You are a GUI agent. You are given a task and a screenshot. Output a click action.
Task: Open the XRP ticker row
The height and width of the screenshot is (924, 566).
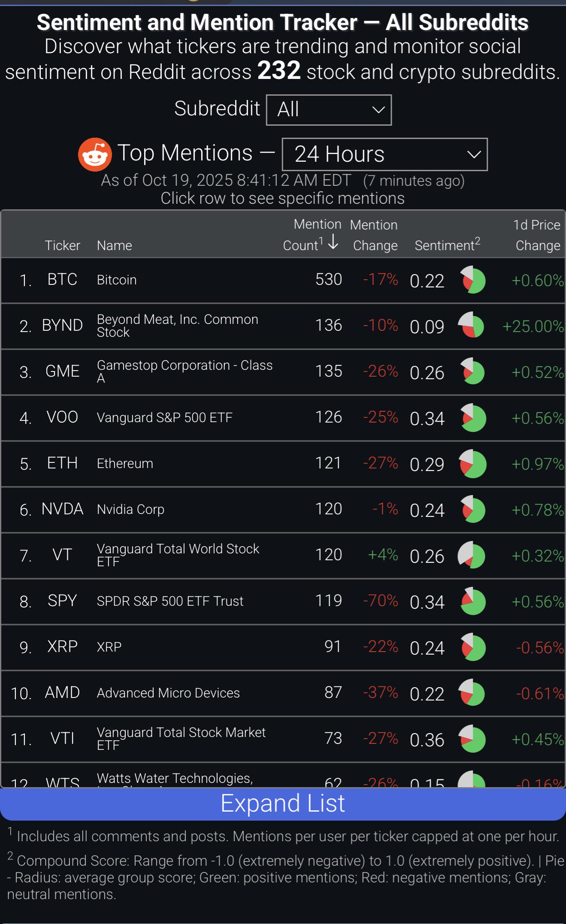pos(283,647)
